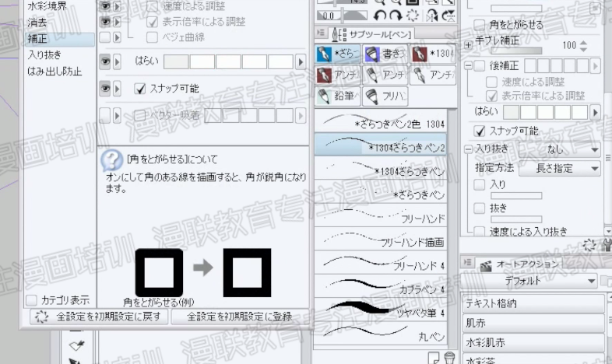This screenshot has width=612, height=364.
Task: Select the bucket fill tool below the dialog
Action: (77, 345)
